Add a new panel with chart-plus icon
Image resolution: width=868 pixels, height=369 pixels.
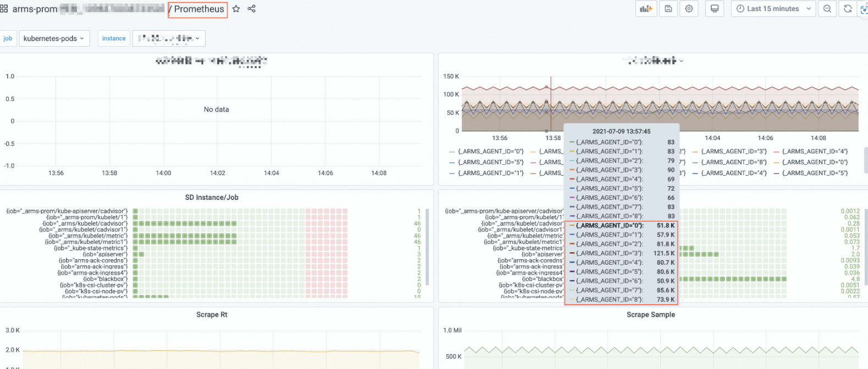pyautogui.click(x=646, y=9)
